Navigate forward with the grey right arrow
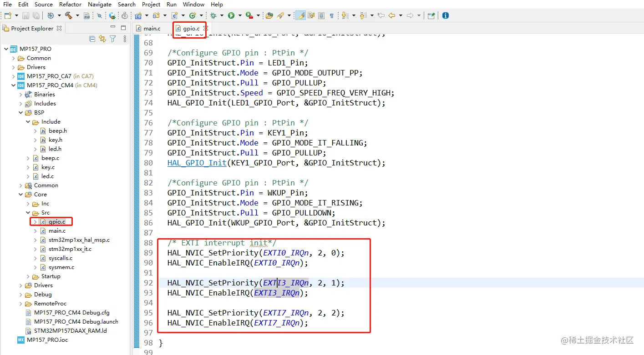This screenshot has height=355, width=644. tap(410, 15)
